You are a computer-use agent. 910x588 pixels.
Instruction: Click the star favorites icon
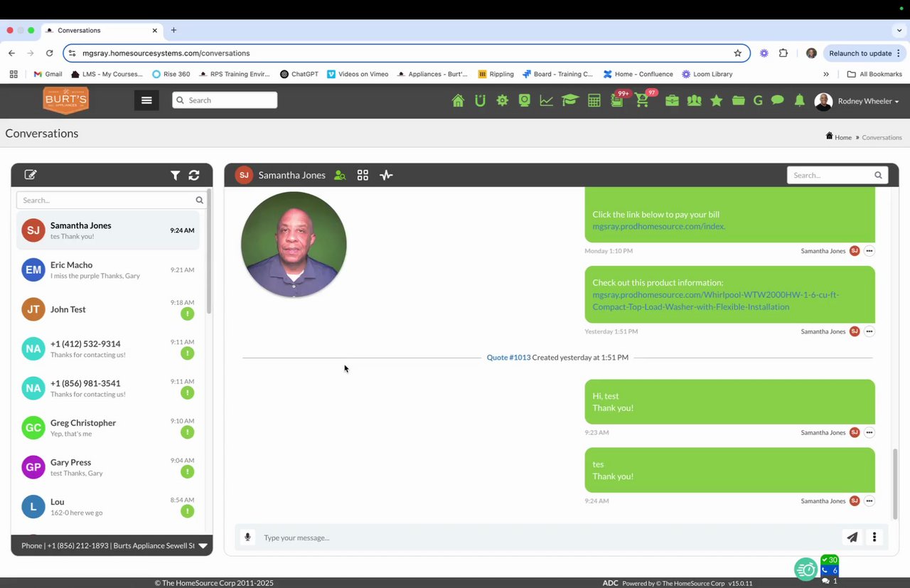click(x=717, y=101)
